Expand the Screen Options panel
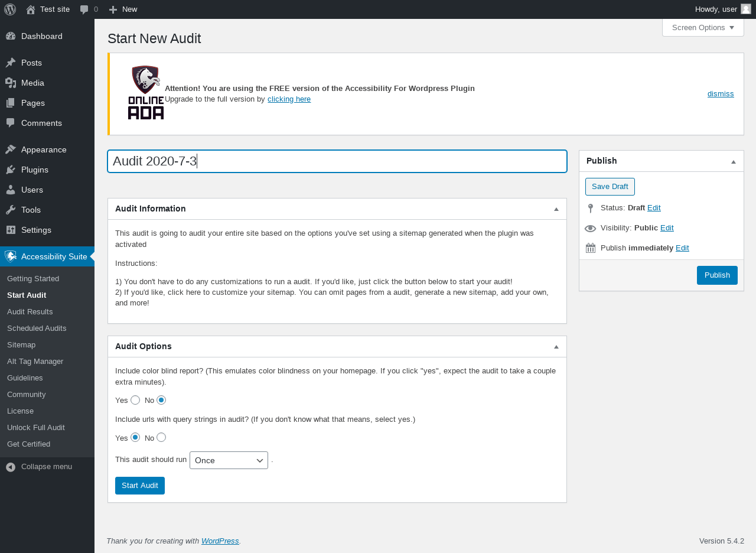This screenshot has width=756, height=553. pyautogui.click(x=703, y=27)
